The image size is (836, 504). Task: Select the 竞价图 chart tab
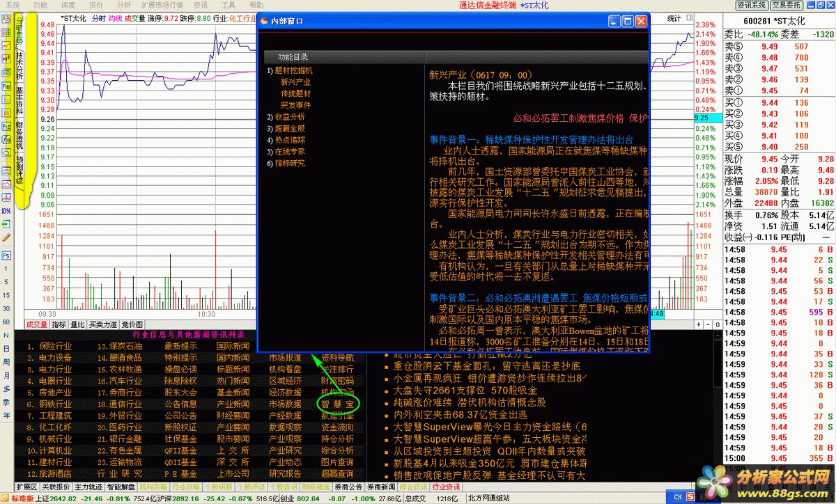132,324
